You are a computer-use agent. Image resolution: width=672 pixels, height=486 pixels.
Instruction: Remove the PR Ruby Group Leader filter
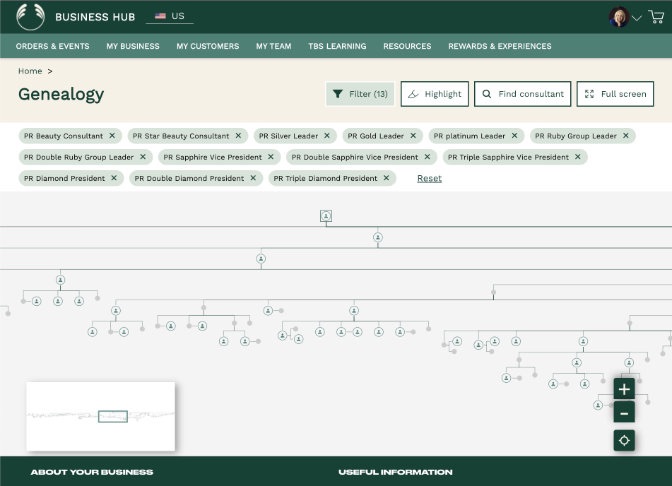(x=626, y=135)
